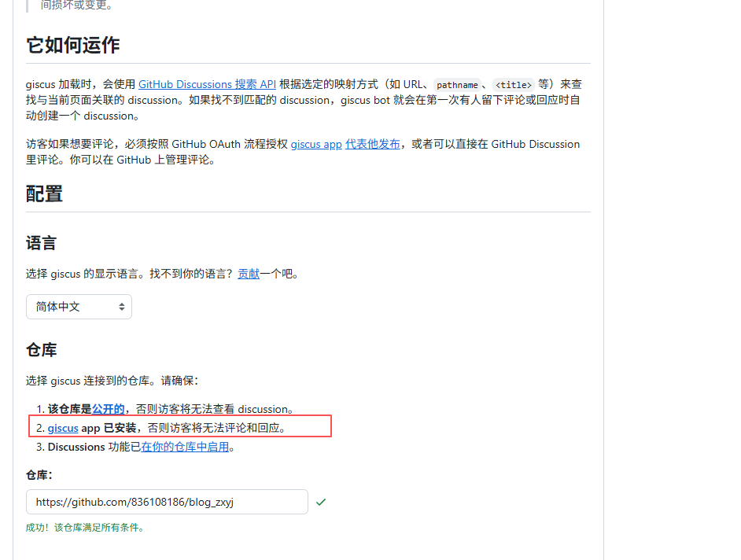Click the 配置 section heading

(x=44, y=194)
